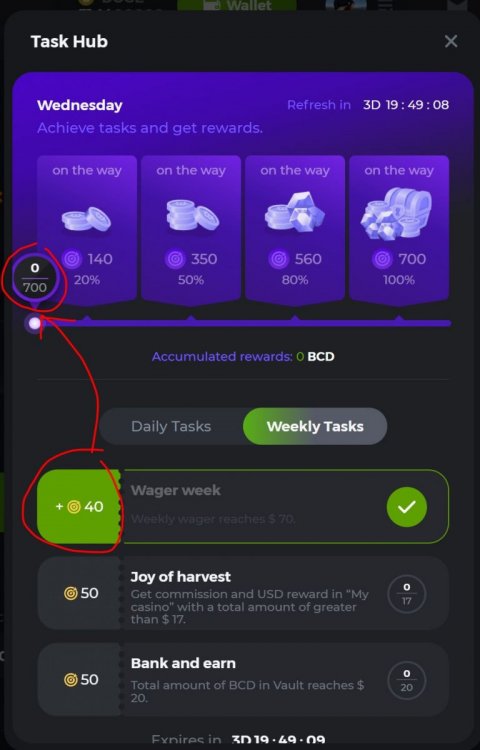This screenshot has height=750, width=480.
Task: Click the green checkmark on Wager week
Action: (406, 507)
